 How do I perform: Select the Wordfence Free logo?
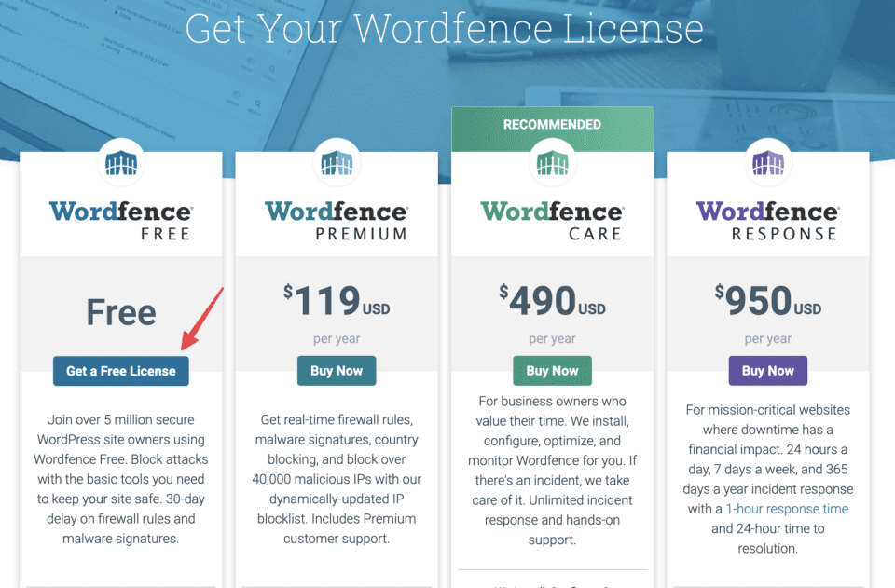120,220
